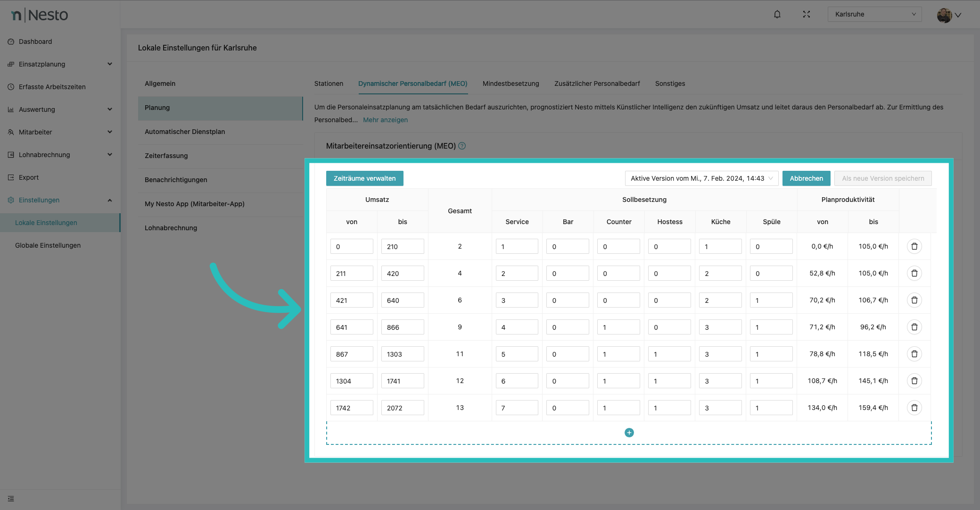
Task: Toggle fullscreen mode icon
Action: (x=807, y=14)
